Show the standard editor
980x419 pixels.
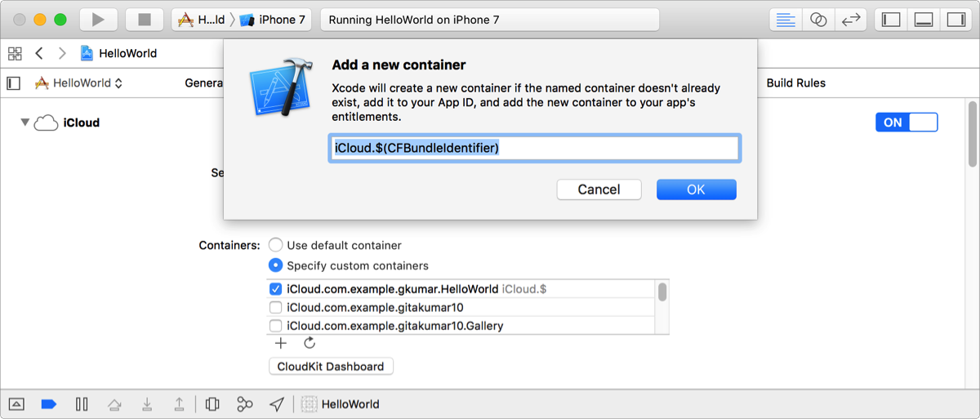point(786,20)
